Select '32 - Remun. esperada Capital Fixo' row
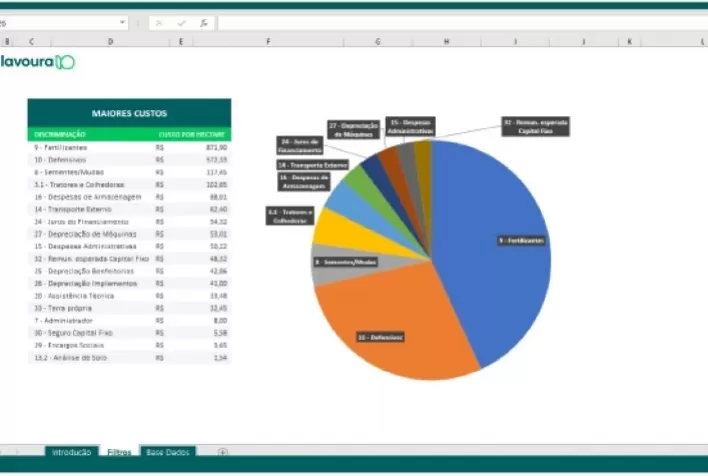Viewport: 708px width, 476px height. pos(129,259)
